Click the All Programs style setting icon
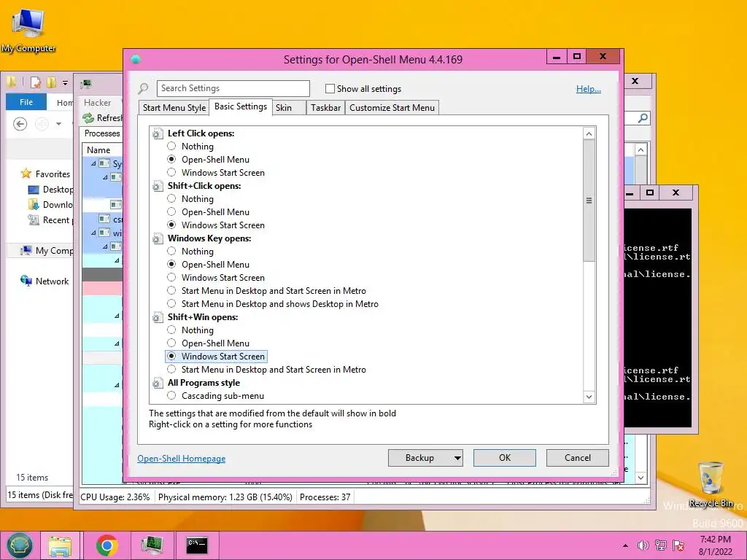Screen dimensions: 747x560 [x=158, y=383]
